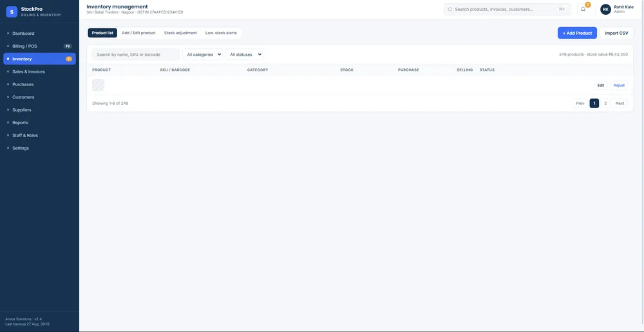Click the F2 shortcut badge
644x332 pixels.
[68, 46]
